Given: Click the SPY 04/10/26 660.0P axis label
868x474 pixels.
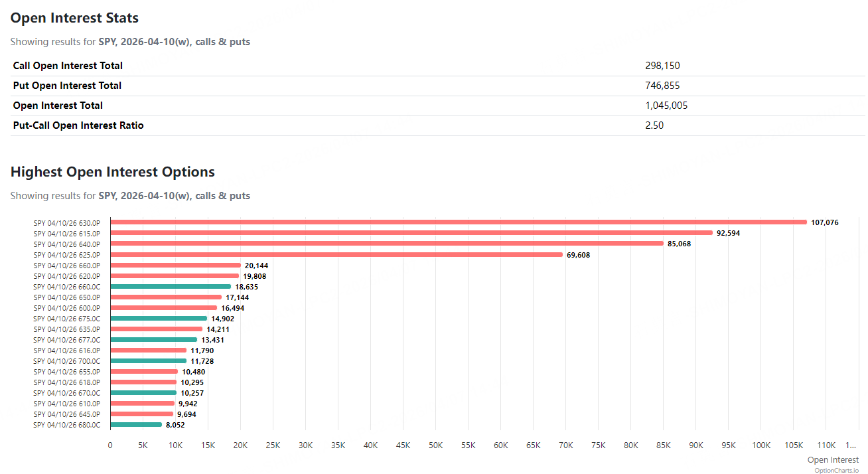Looking at the screenshot, I should (67, 266).
